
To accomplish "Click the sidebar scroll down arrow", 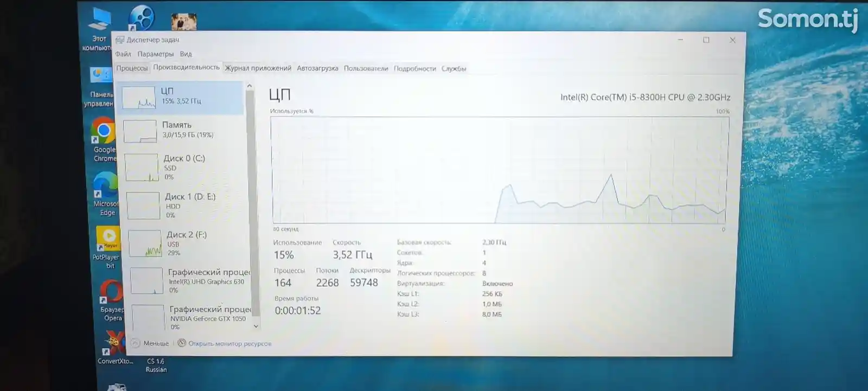I will (256, 326).
